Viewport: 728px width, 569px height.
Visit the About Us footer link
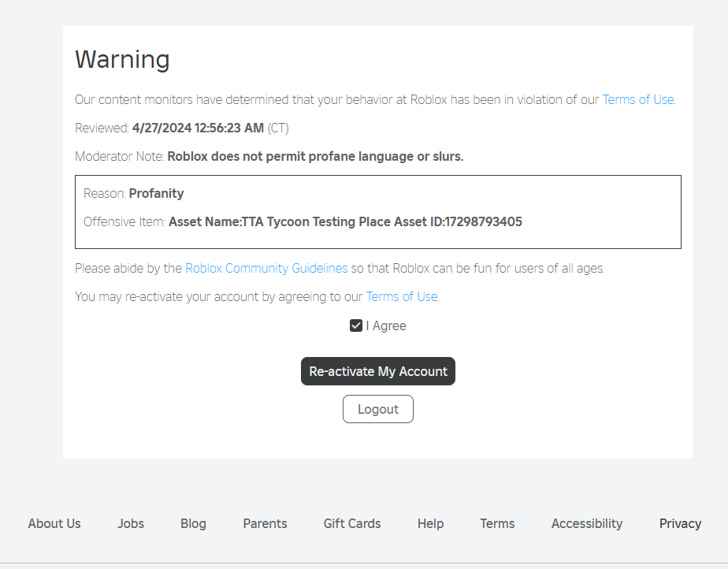point(54,523)
